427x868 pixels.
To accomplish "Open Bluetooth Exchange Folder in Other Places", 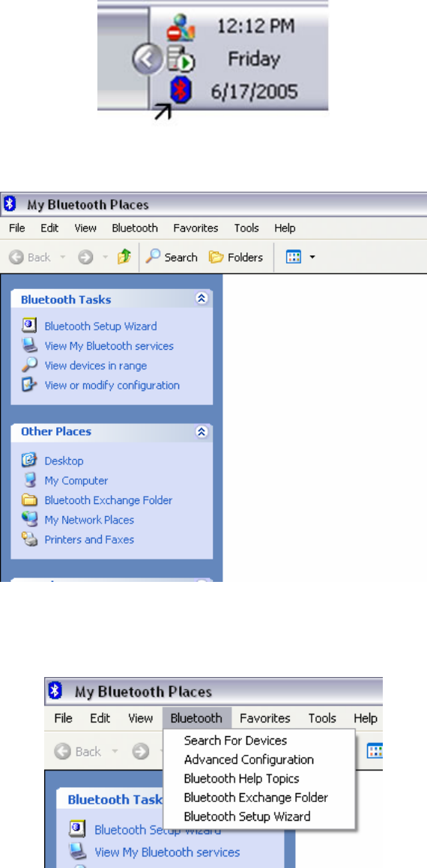I will click(x=109, y=500).
